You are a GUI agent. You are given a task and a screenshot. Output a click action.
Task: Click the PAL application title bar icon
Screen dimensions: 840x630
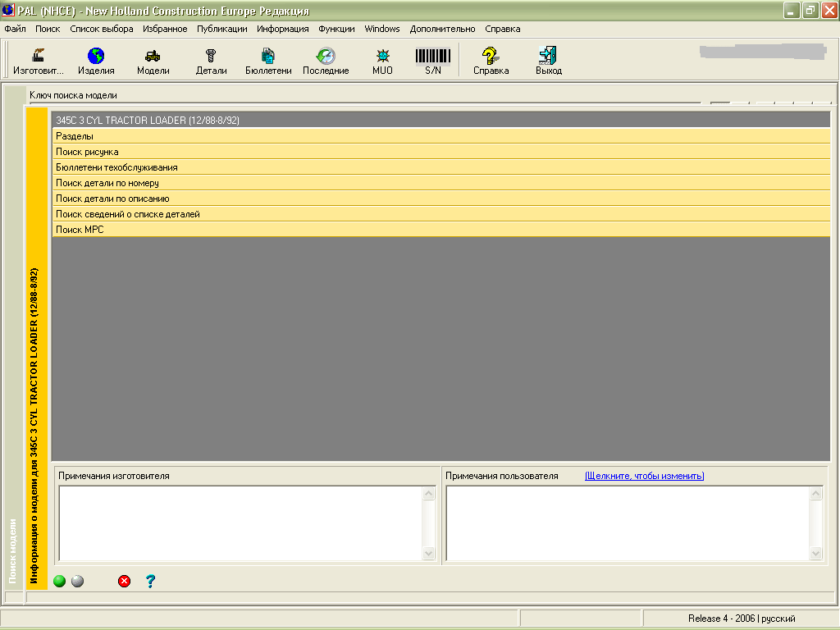[x=8, y=10]
